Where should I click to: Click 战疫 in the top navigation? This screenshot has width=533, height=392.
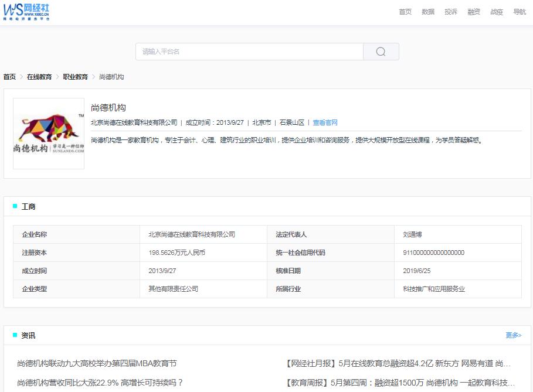(495, 11)
